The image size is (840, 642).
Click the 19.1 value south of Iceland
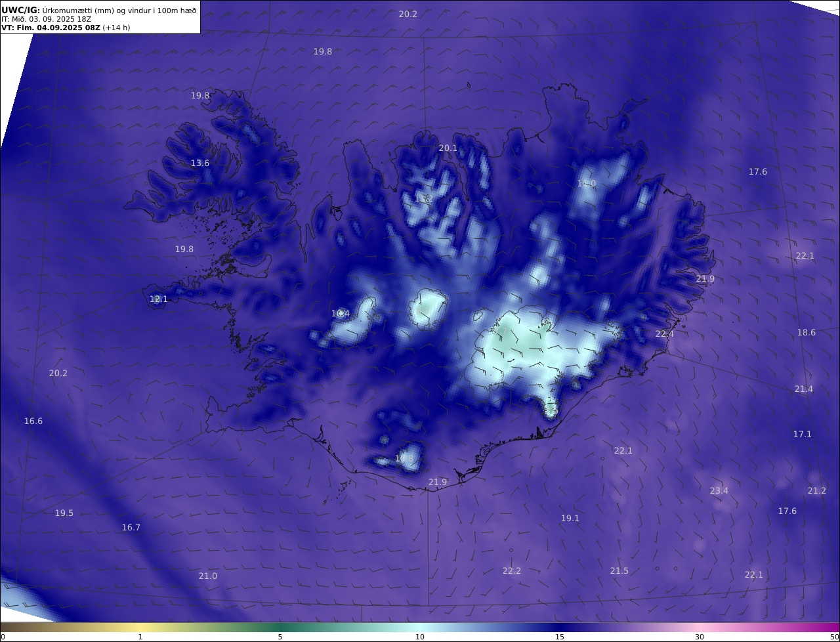click(570, 519)
